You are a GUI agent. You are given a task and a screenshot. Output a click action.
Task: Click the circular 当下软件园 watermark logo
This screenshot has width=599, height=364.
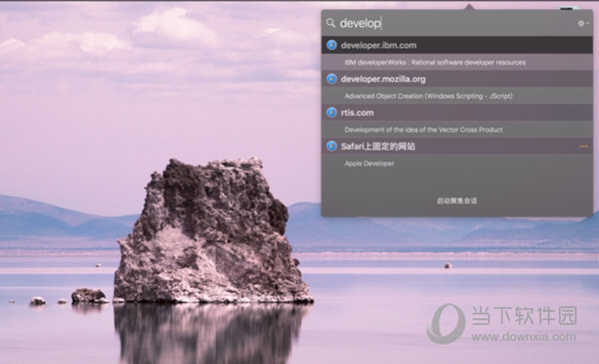(x=446, y=323)
